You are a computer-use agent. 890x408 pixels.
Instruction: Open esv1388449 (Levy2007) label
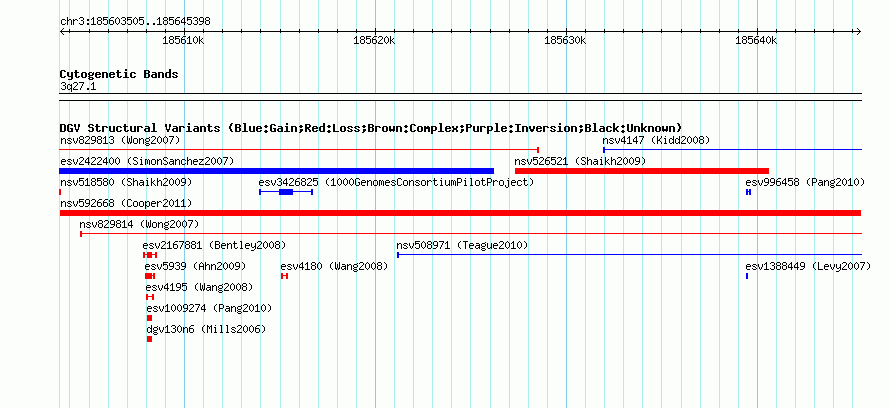(x=808, y=266)
